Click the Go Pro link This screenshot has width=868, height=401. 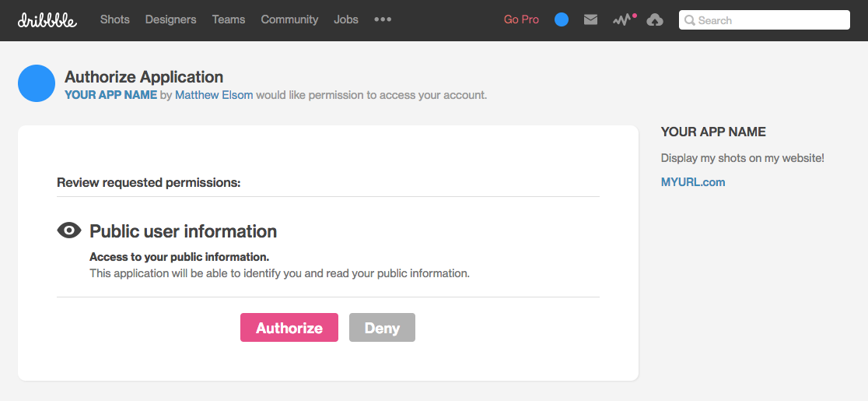click(521, 19)
